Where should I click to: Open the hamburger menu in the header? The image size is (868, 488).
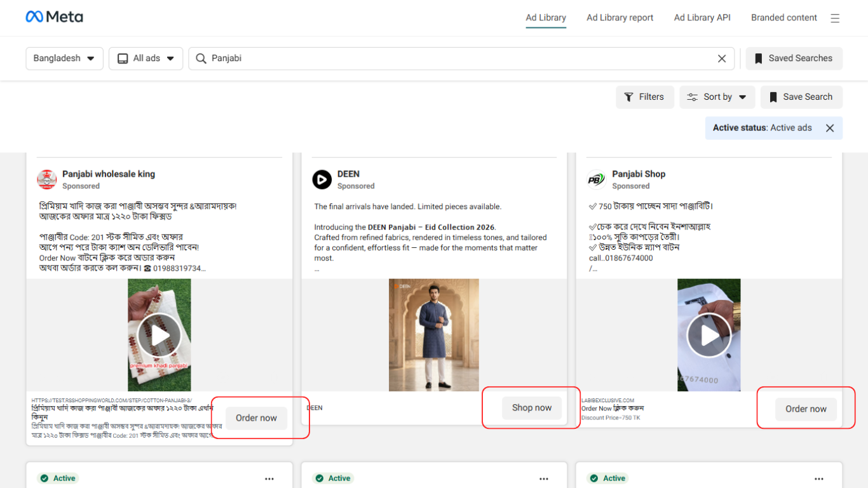[835, 18]
